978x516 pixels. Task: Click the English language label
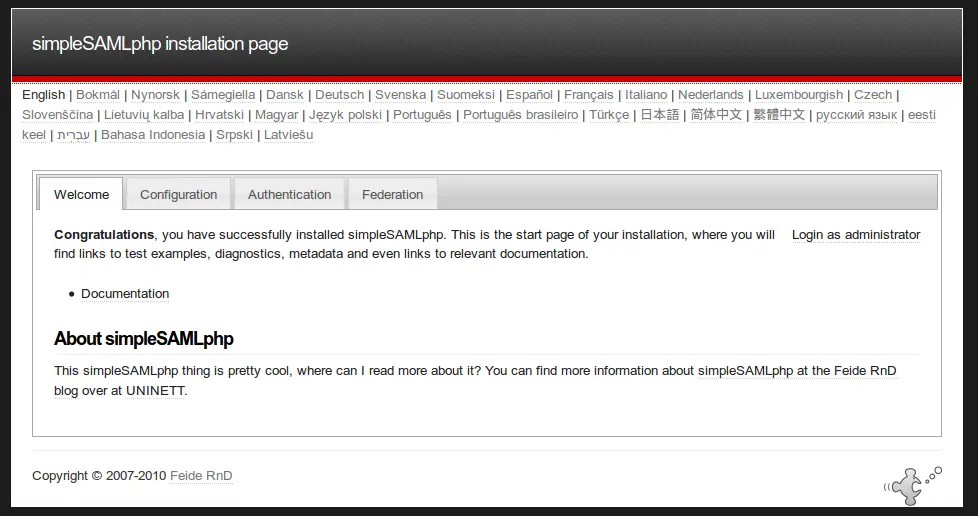coord(43,95)
